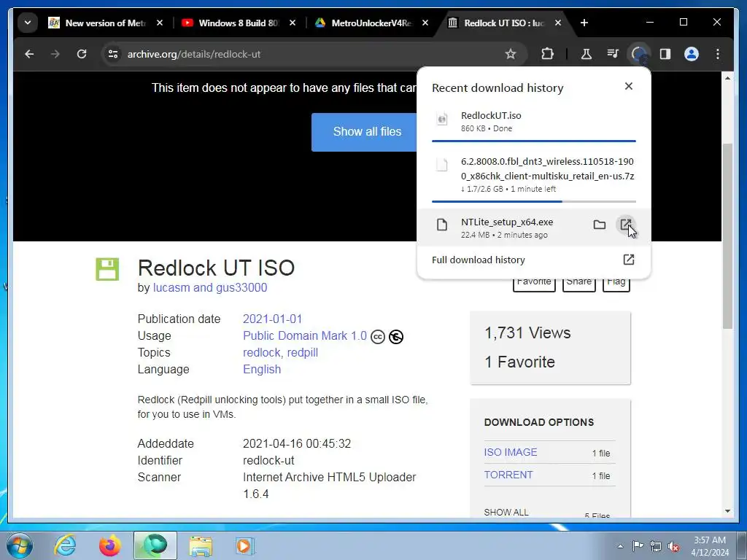This screenshot has height=560, width=747.
Task: Click the muted volume tray icon
Action: [673, 546]
